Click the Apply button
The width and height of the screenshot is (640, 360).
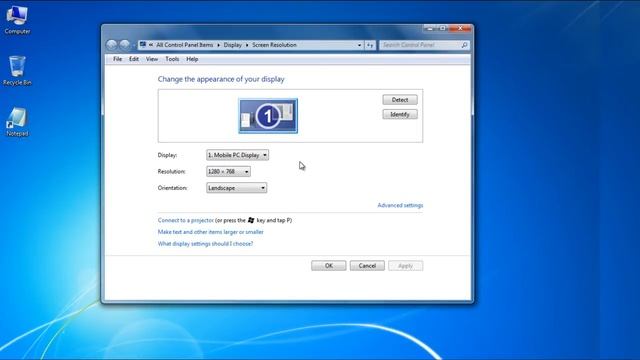pos(405,266)
